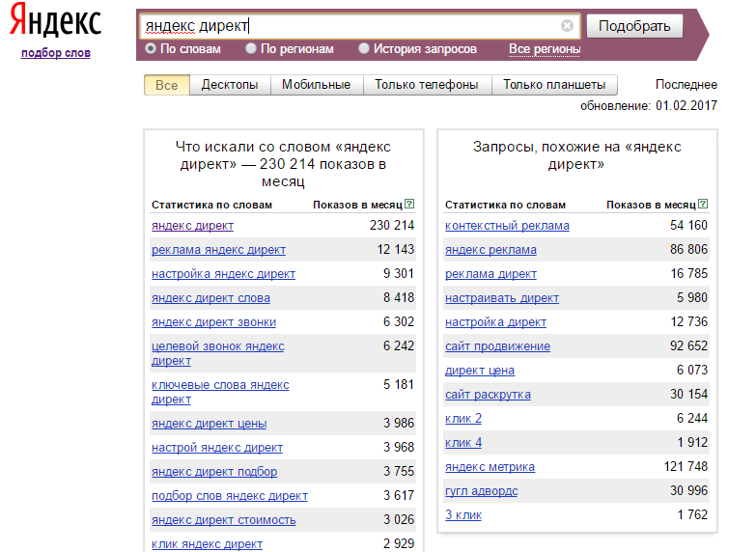The height and width of the screenshot is (552, 756).
Task: Open 'яндекс директ стоимость' keyword link
Action: tap(224, 520)
